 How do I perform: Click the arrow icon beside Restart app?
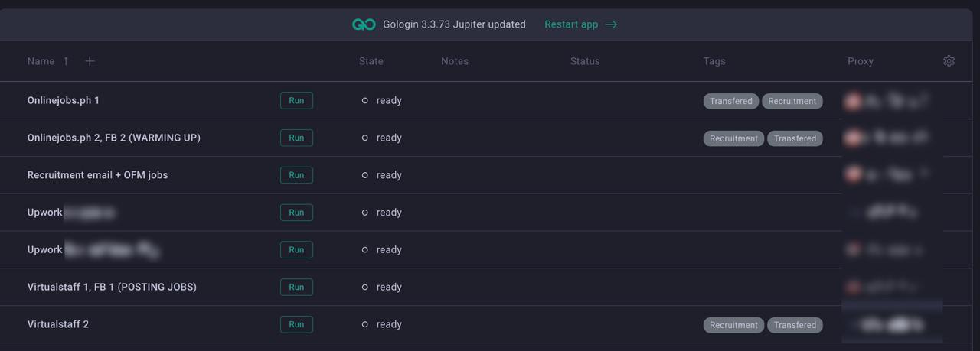[x=611, y=24]
